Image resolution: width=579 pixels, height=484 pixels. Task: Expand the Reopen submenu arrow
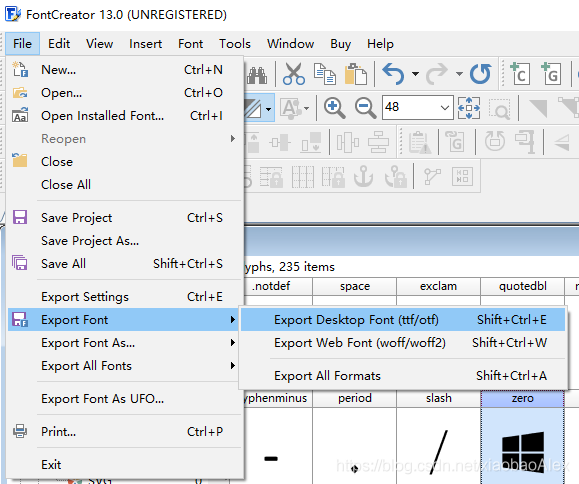click(x=232, y=138)
